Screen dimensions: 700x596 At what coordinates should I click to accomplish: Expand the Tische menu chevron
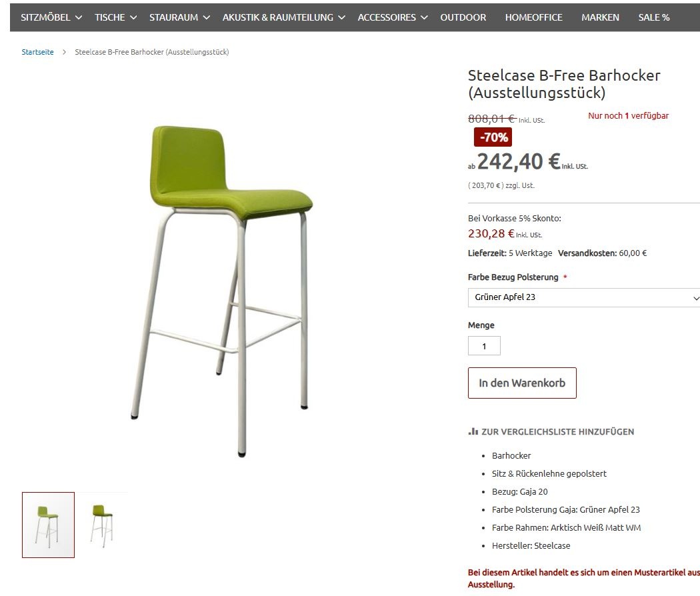(133, 17)
